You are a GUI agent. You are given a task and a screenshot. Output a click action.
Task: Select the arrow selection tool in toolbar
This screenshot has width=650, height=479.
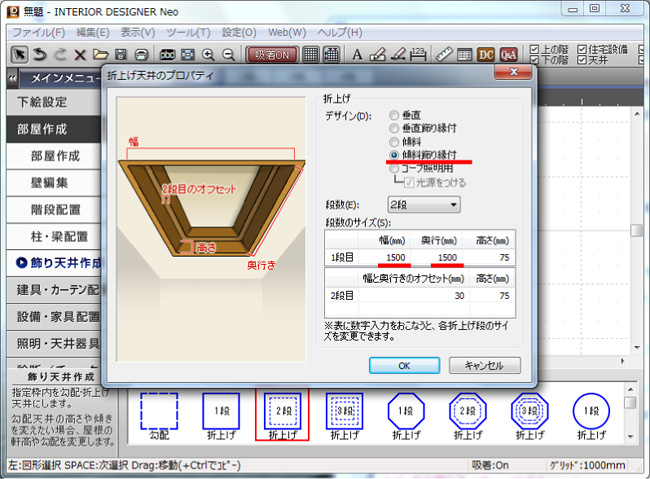[19, 54]
